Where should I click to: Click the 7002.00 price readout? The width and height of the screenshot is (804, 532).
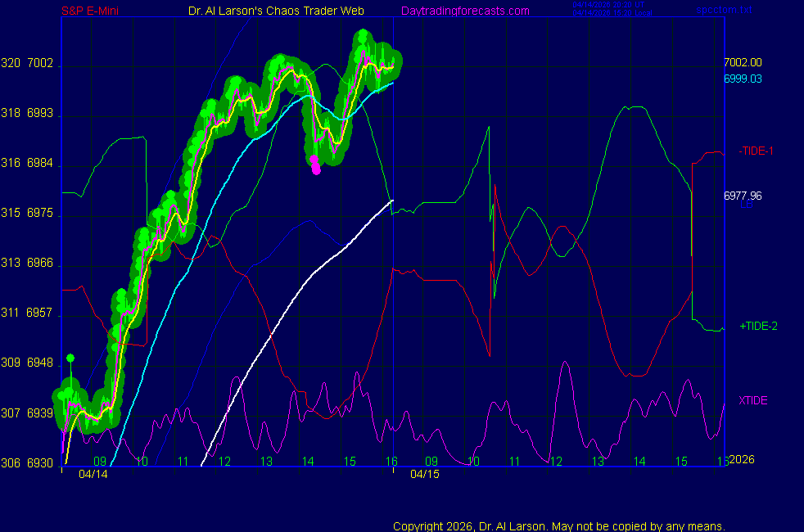point(743,62)
